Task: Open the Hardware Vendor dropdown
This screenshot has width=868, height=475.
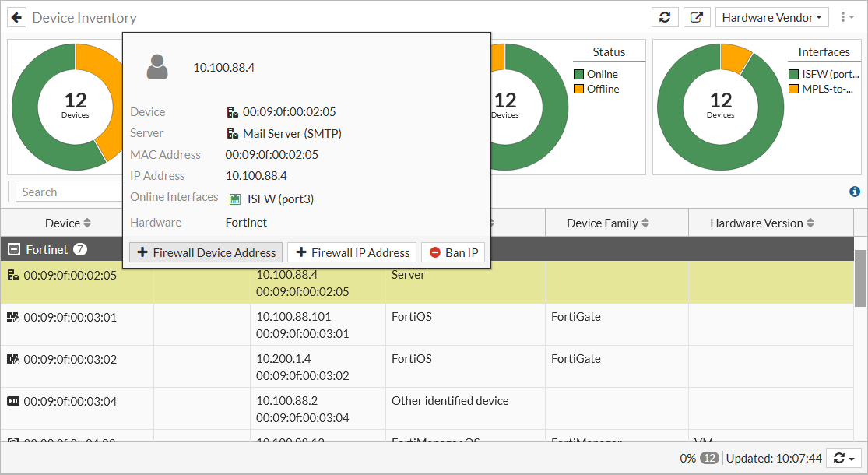Action: tap(771, 16)
